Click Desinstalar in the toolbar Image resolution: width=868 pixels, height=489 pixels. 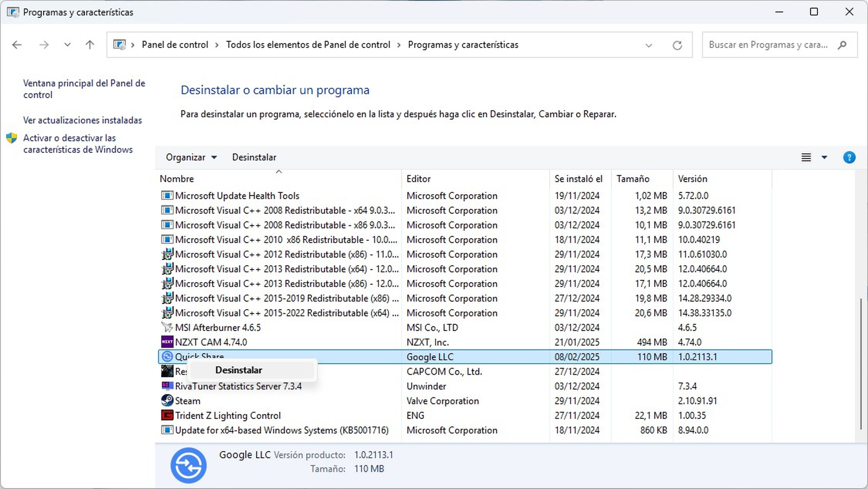254,157
